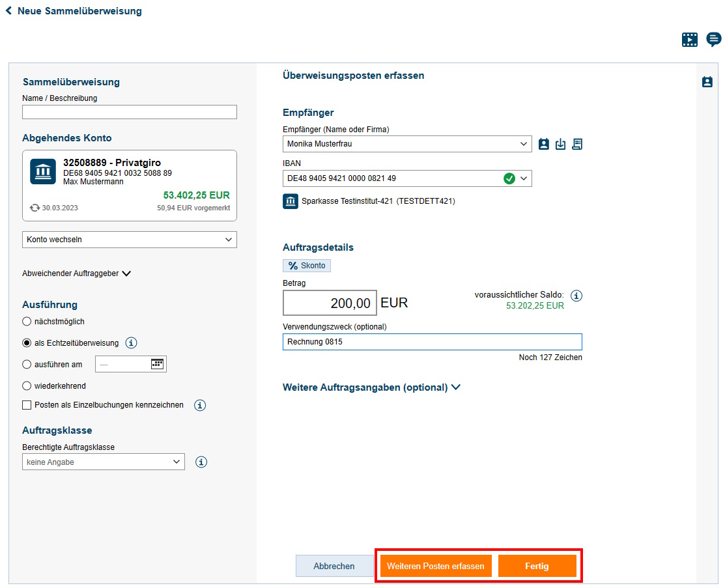Click the green IBAN valid checkmark
This screenshot has width=725, height=588.
click(x=509, y=178)
